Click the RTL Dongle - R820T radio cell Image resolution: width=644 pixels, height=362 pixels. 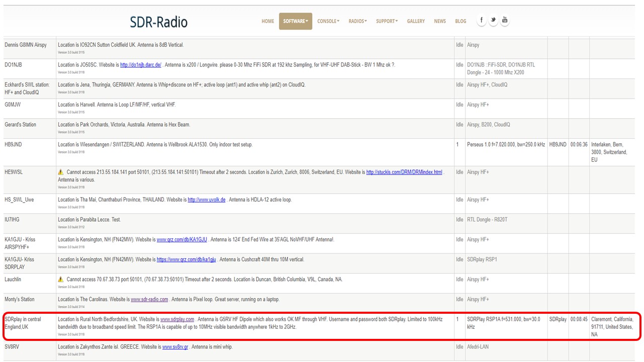tap(487, 220)
